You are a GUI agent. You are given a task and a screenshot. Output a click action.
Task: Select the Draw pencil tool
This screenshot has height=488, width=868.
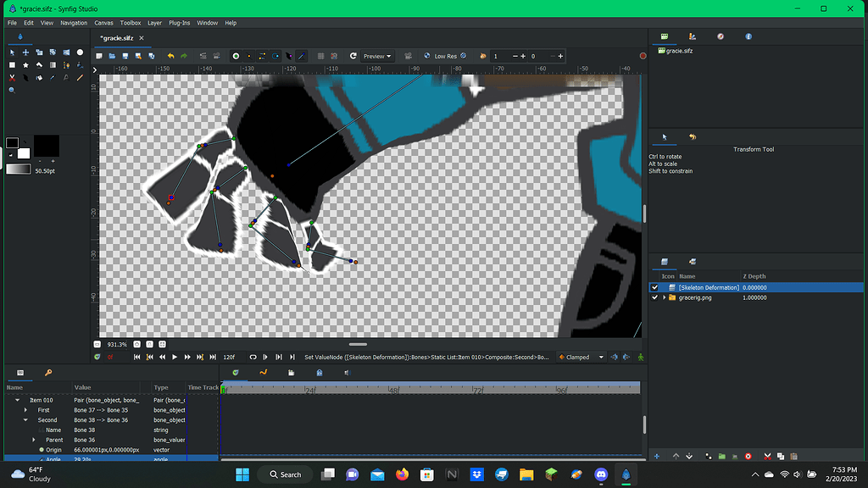[78, 76]
